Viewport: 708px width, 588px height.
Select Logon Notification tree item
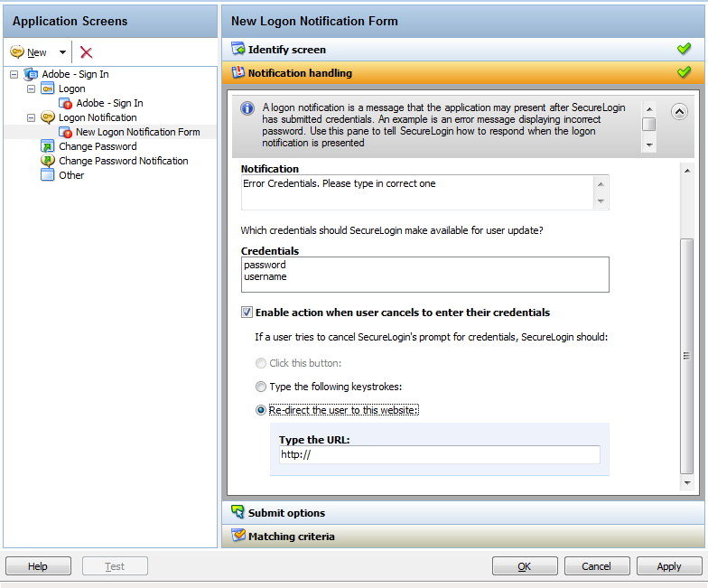point(98,117)
